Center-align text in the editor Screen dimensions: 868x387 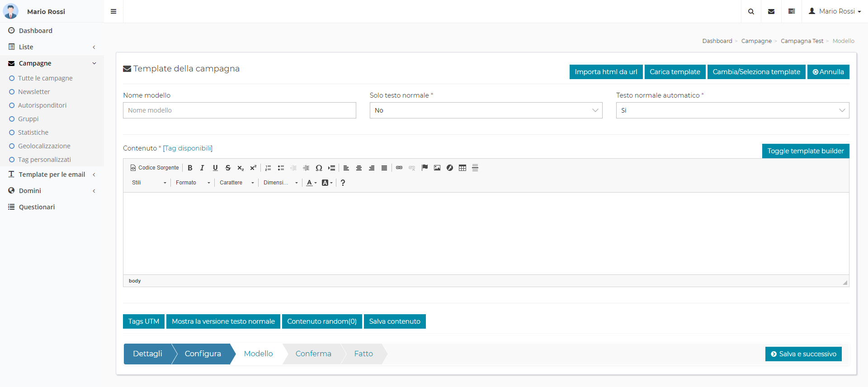[359, 168]
